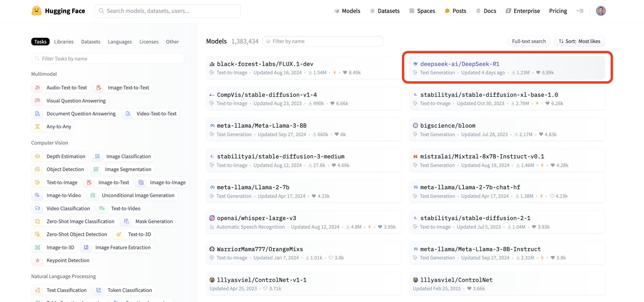Viewport: 644px width, 302px height.
Task: Open the Enterprise navigation link
Action: tap(523, 11)
